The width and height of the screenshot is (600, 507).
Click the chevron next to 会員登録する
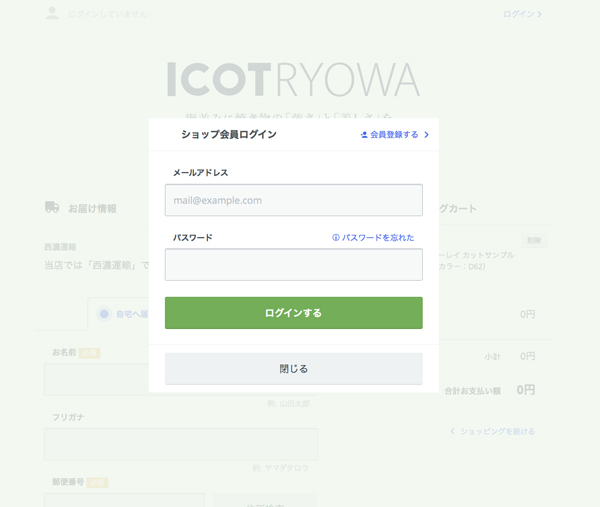[426, 135]
